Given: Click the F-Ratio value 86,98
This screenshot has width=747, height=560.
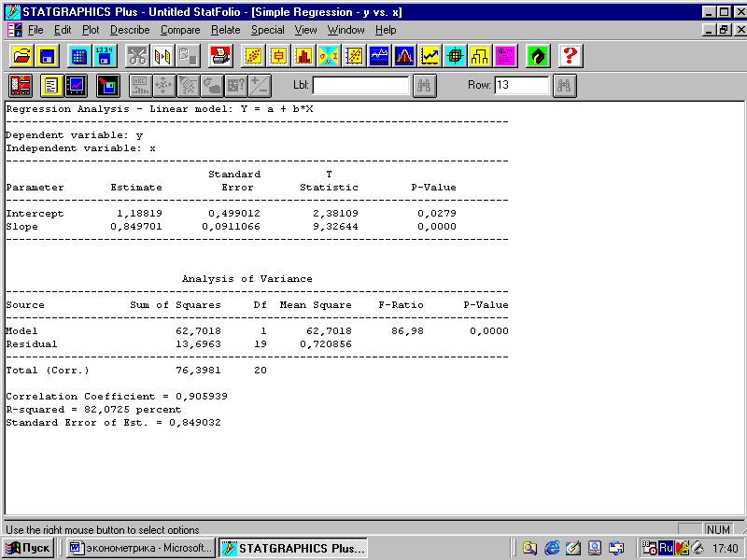Looking at the screenshot, I should pyautogui.click(x=407, y=331).
